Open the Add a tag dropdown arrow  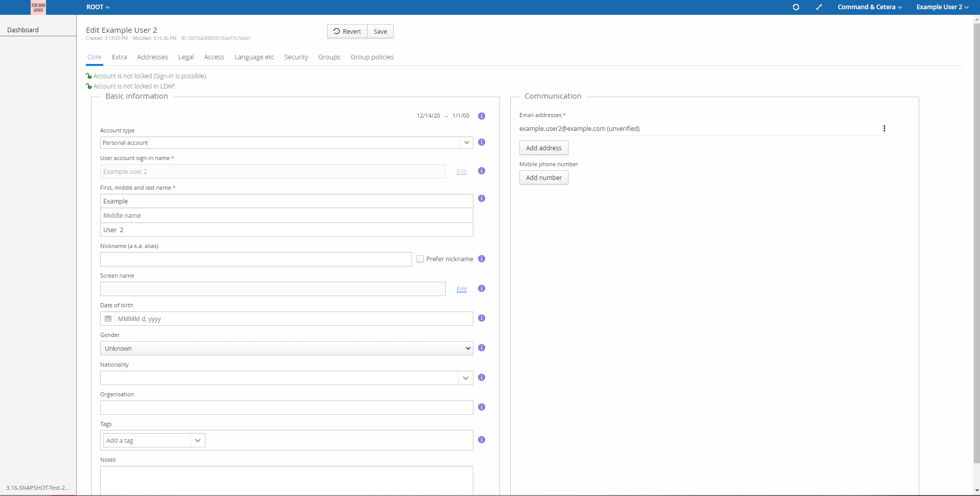198,440
